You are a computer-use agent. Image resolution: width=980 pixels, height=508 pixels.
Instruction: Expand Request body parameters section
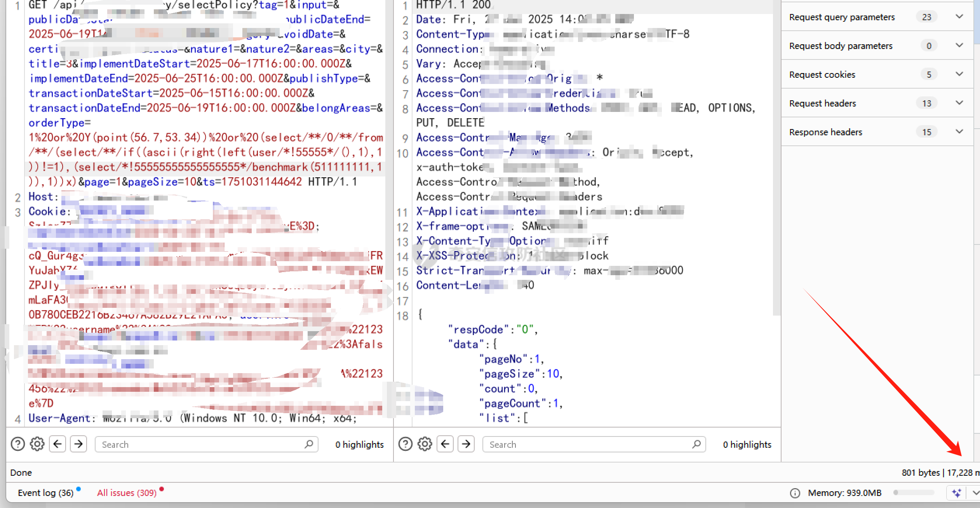pos(959,45)
